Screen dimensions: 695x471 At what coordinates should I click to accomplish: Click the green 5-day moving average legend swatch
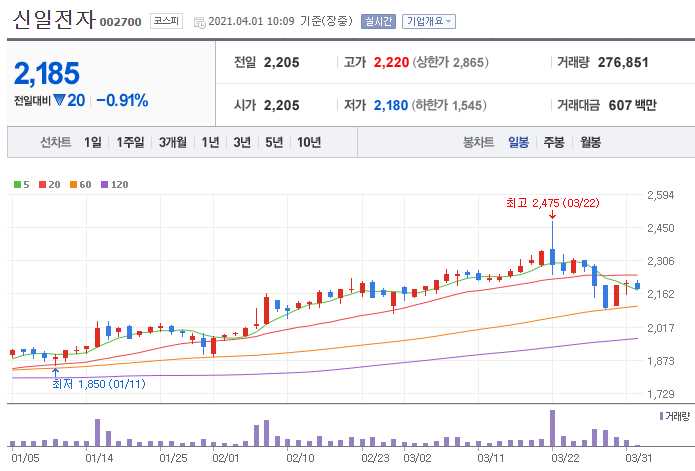pos(17,184)
